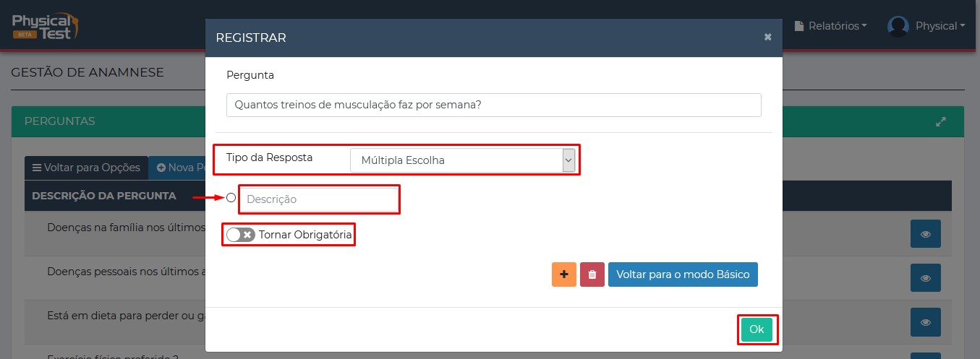Enable the Tornar Obrigatória switch
The height and width of the screenshot is (359, 980).
pyautogui.click(x=241, y=235)
